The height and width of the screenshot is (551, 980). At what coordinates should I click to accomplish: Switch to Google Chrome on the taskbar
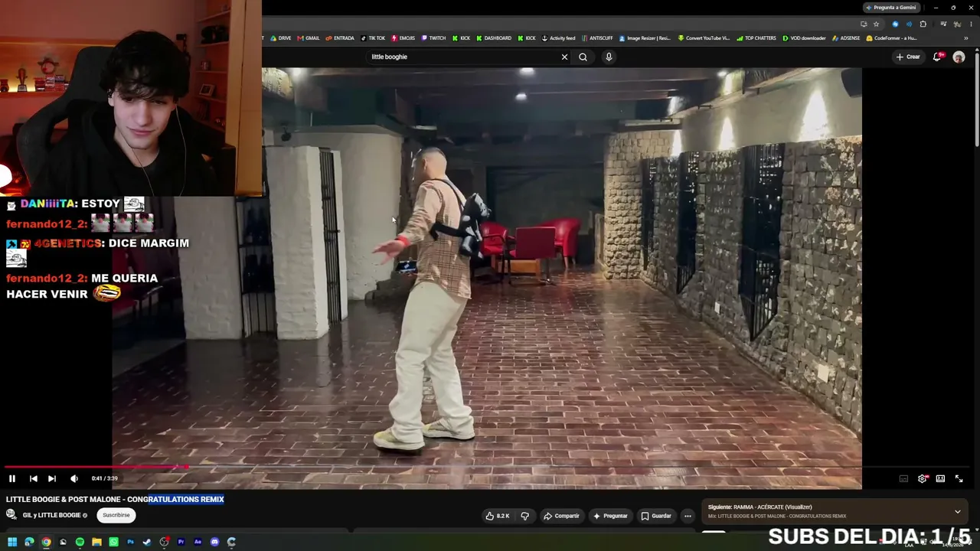click(x=46, y=543)
